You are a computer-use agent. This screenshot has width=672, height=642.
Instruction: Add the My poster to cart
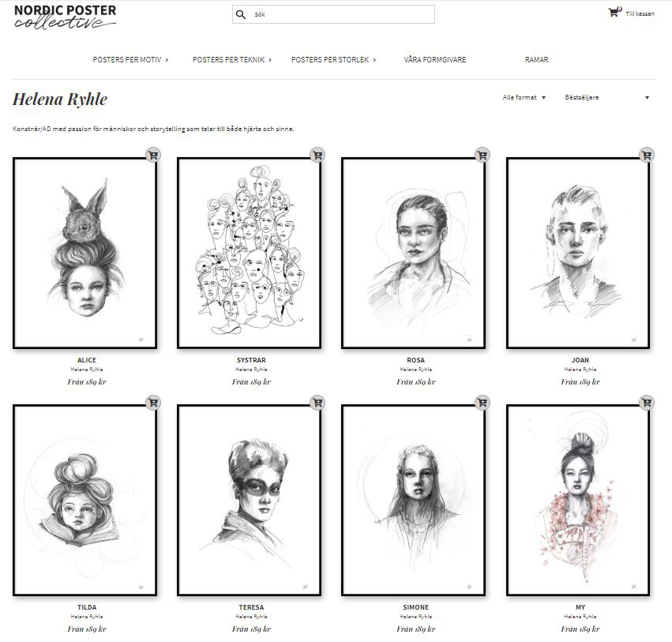647,403
